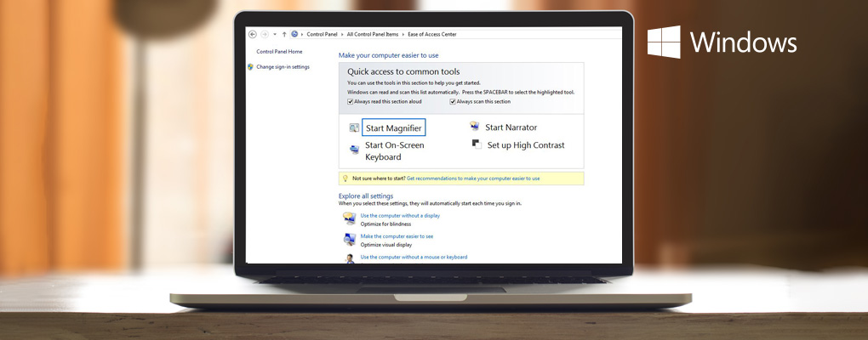Image resolution: width=868 pixels, height=340 pixels.
Task: Toggle Always read this section aloud
Action: (x=350, y=102)
